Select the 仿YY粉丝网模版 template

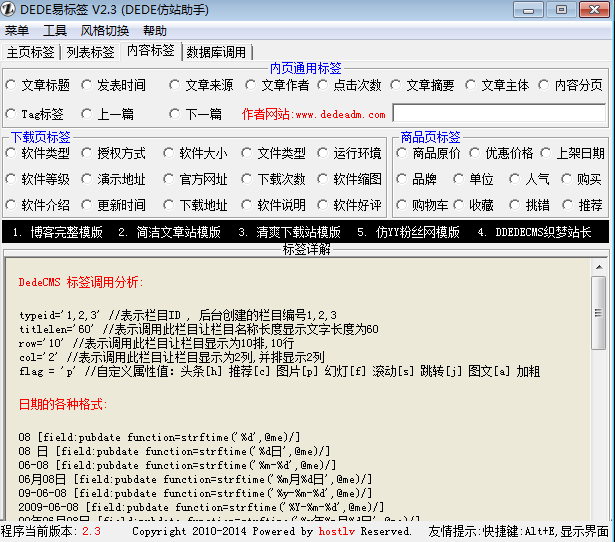click(x=408, y=232)
